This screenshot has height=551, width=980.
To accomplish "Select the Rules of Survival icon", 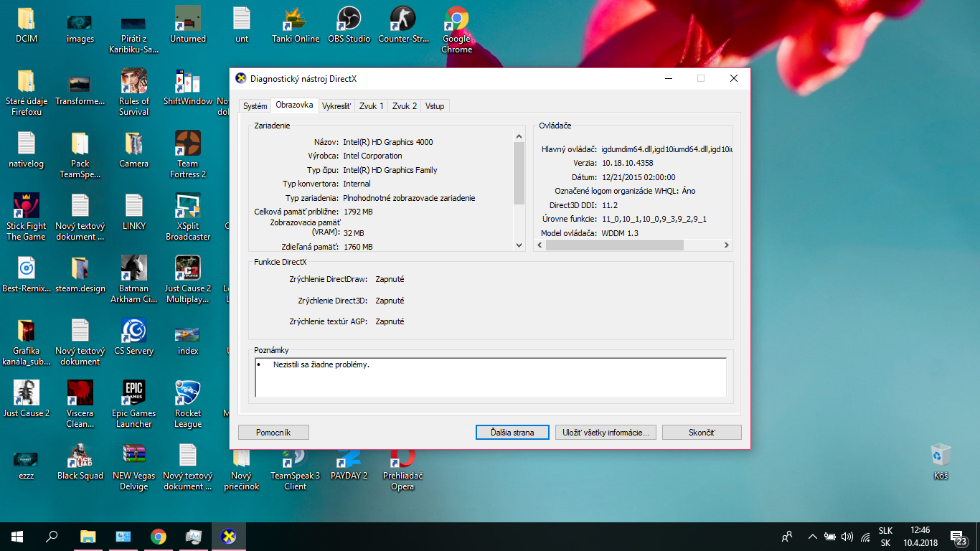I will (134, 92).
